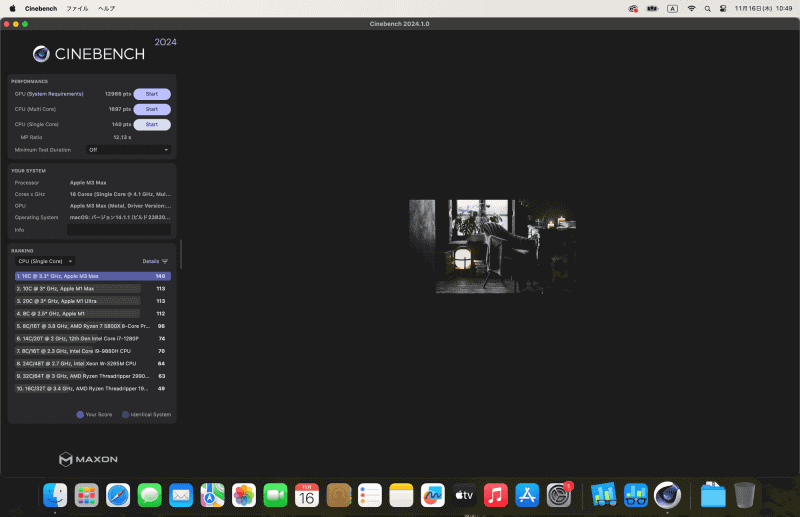Viewport: 800px width, 517px height.
Task: Click the input source A icon
Action: coord(672,9)
